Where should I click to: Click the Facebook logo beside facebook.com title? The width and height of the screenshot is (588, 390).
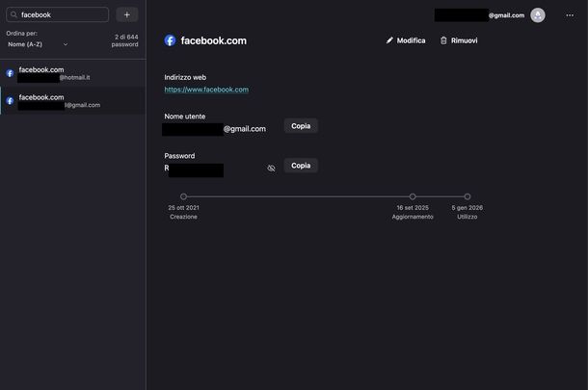(170, 40)
